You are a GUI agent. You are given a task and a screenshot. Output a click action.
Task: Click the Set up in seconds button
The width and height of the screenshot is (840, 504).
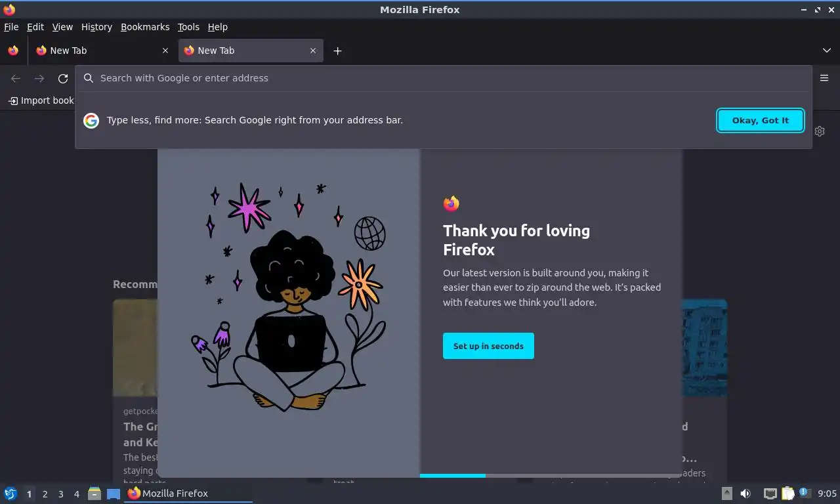pyautogui.click(x=488, y=346)
